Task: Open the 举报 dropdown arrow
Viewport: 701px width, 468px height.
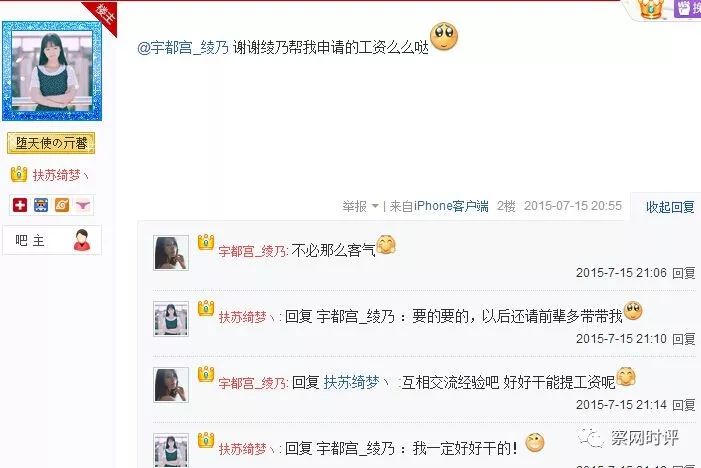Action: pos(375,206)
